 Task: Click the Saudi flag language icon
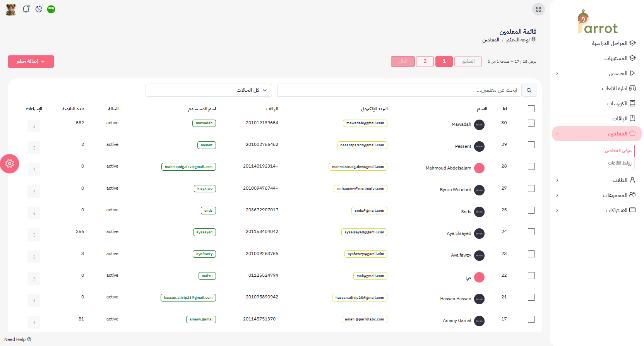[51, 9]
